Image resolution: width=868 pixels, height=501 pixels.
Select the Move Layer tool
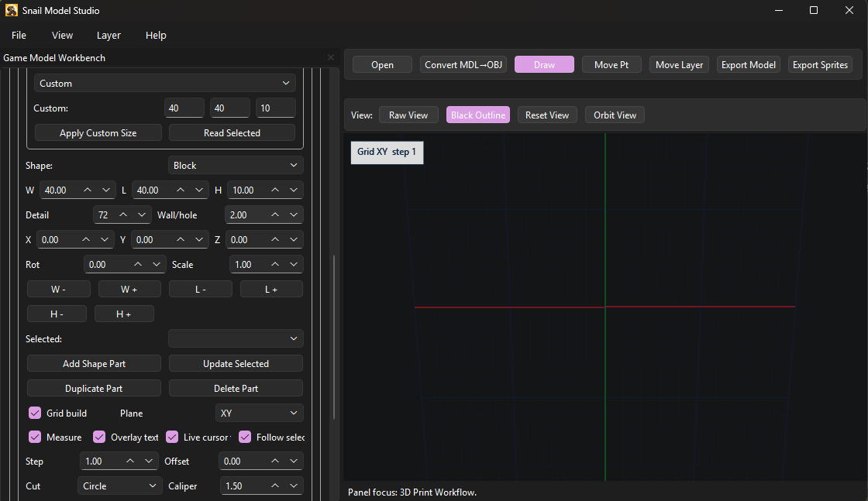679,65
